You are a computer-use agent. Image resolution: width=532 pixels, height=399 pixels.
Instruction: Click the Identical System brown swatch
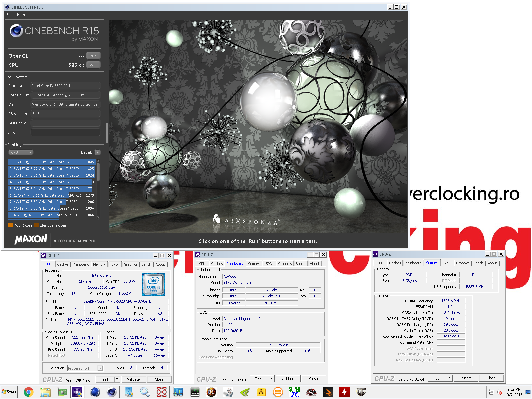tap(36, 225)
